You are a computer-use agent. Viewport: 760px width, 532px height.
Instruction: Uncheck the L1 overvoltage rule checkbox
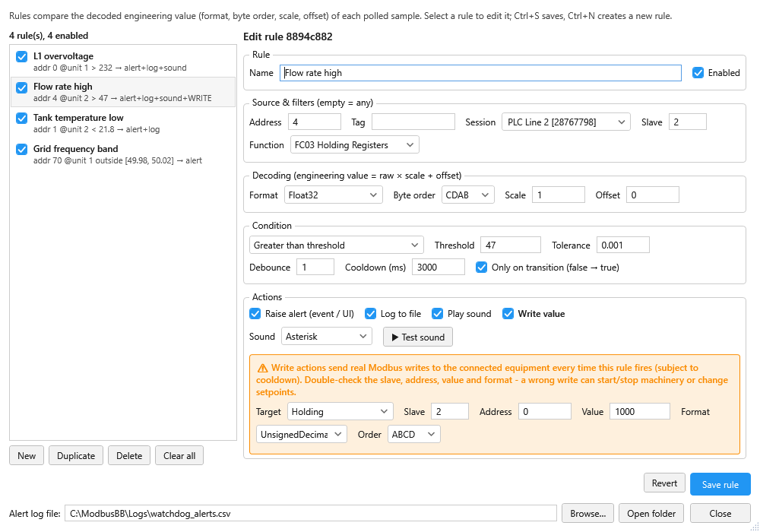point(22,57)
